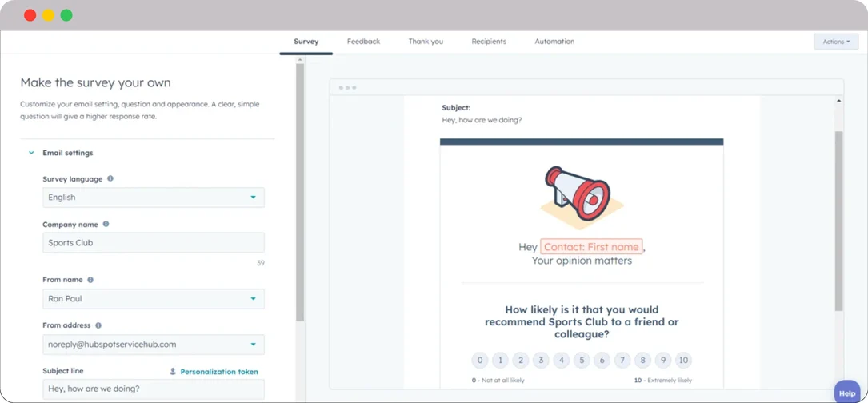Select rating 7 in the survey preview
Screen dimensions: 868x403
click(622, 361)
